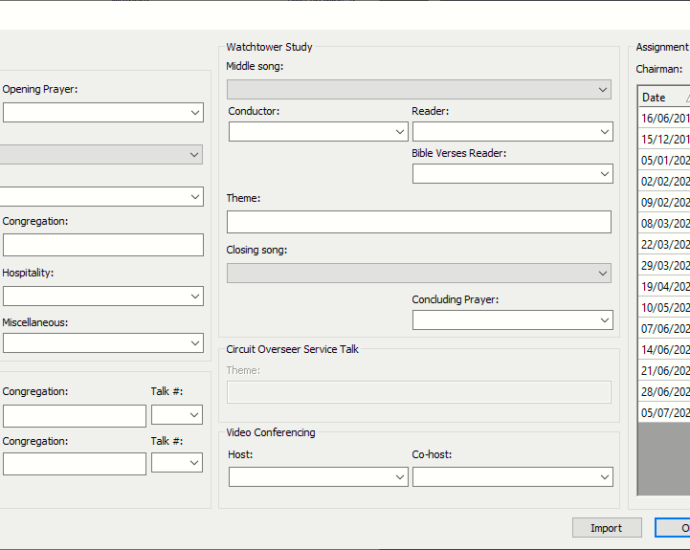
Task: Click the Congregation field beside upper Talk #
Action: (x=74, y=416)
